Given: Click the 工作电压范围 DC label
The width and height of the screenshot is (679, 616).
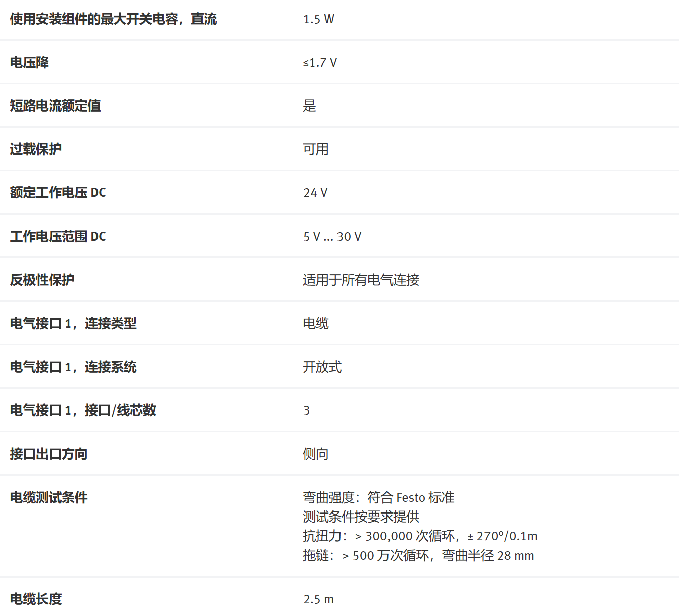Looking at the screenshot, I should pyautogui.click(x=58, y=237).
